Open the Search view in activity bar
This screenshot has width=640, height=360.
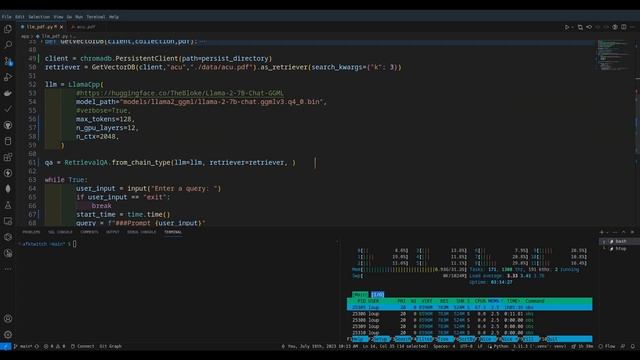click(8, 45)
